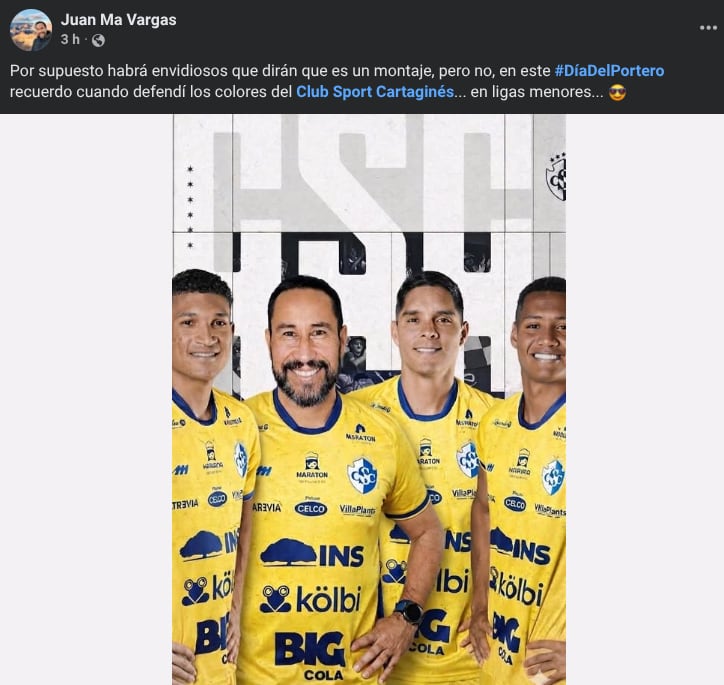Click the globe public privacy icon
The width and height of the screenshot is (724, 685).
point(98,41)
